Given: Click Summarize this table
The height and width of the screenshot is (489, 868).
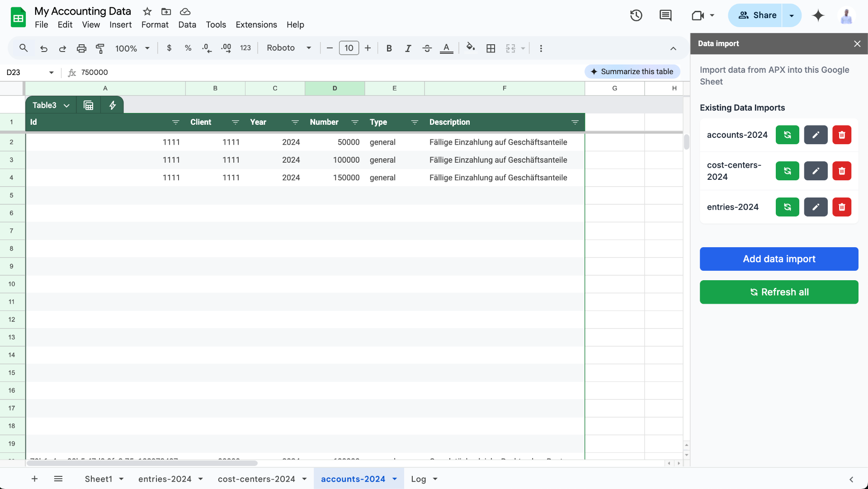Looking at the screenshot, I should point(632,71).
